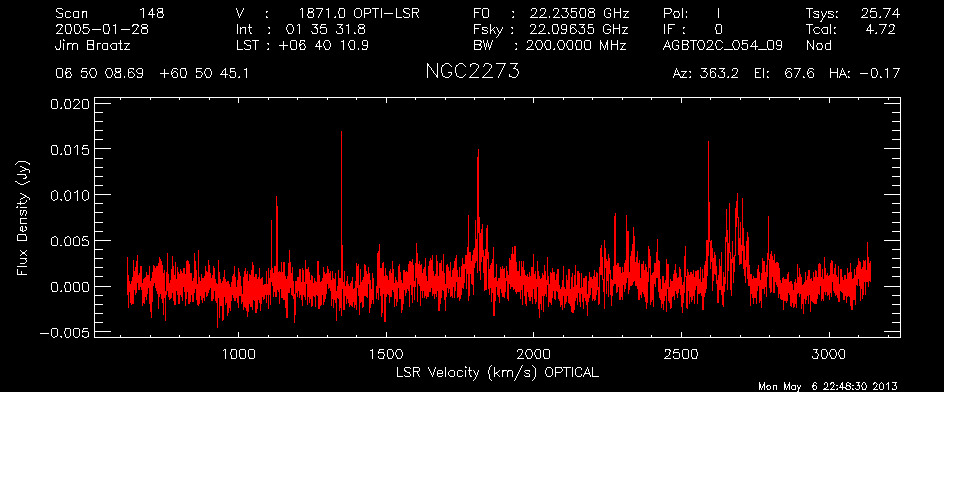Click the IF value 0
962x490 pixels.
(718, 29)
